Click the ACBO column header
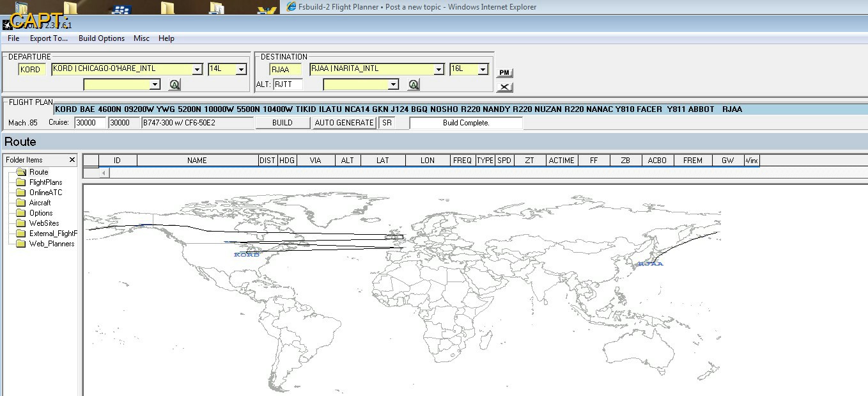868x396 pixels. pyautogui.click(x=658, y=161)
